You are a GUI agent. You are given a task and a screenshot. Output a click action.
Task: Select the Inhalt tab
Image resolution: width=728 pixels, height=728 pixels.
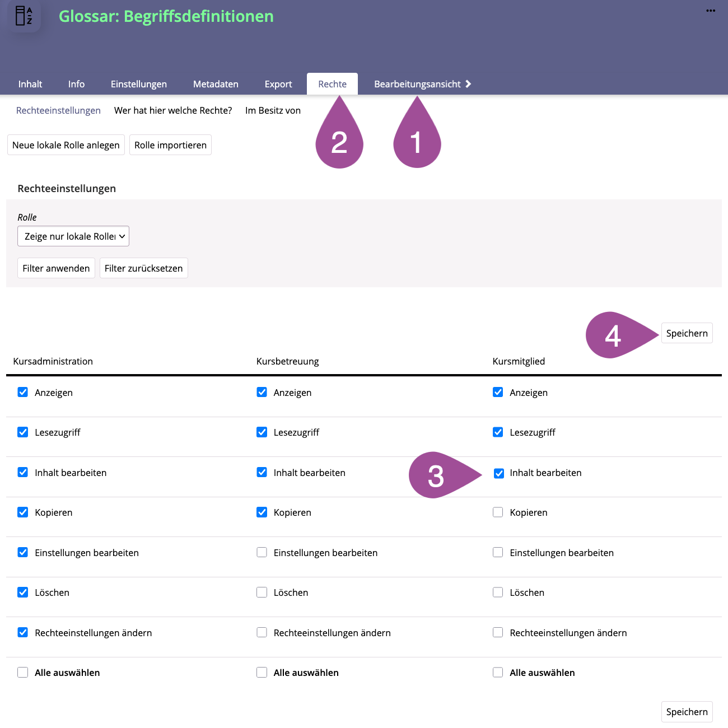(x=30, y=84)
